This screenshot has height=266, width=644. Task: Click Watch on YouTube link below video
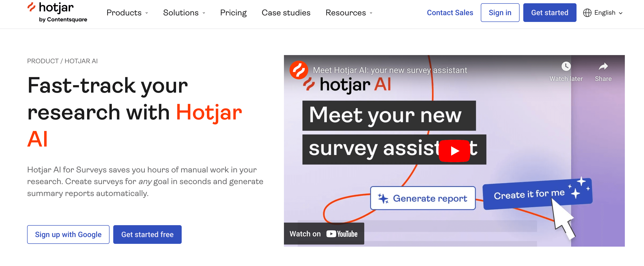[324, 234]
